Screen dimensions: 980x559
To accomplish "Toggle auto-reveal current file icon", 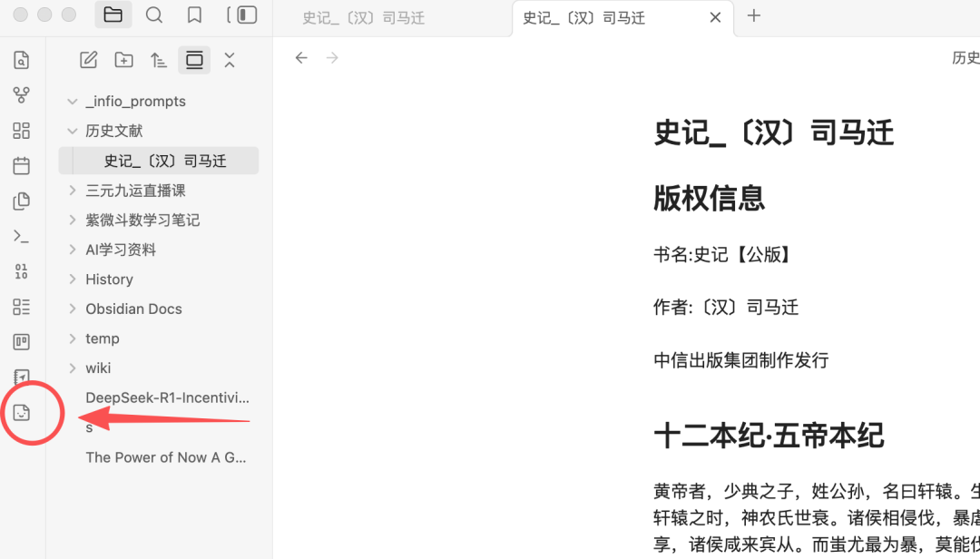I will tap(194, 60).
